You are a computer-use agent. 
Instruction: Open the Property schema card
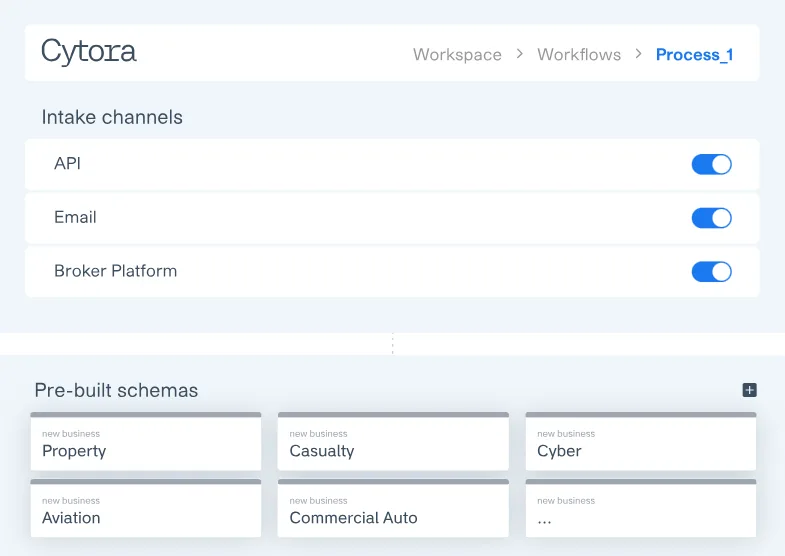pyautogui.click(x=146, y=441)
